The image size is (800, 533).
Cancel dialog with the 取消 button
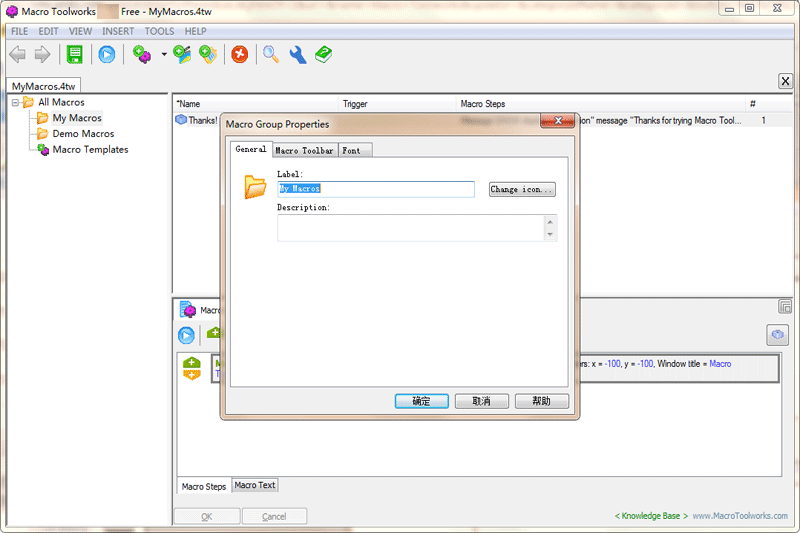(482, 401)
